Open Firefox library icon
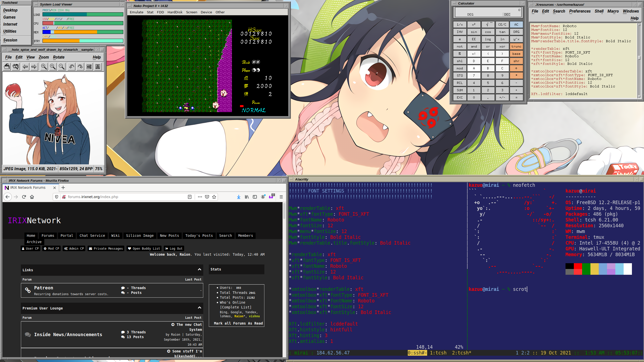Screen dimensions: 644x362 (x=247, y=197)
